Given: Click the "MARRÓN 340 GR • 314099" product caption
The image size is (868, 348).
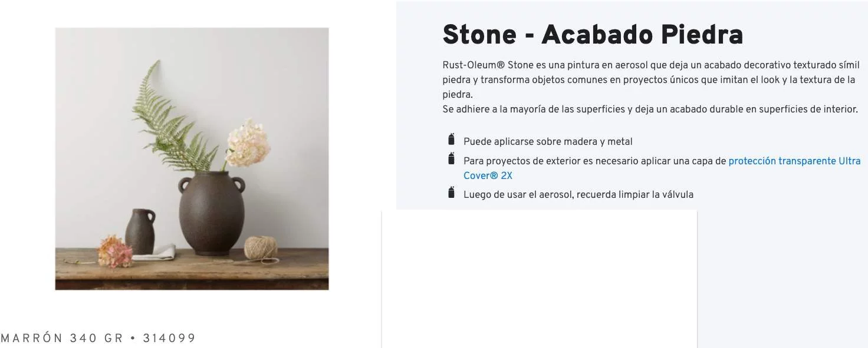Looking at the screenshot, I should click(98, 338).
